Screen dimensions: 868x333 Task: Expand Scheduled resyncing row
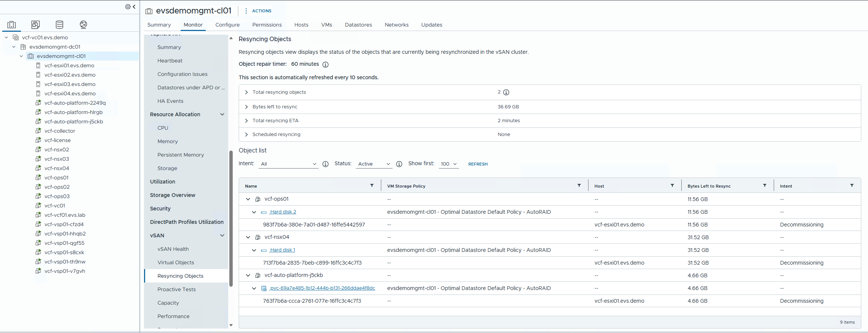point(246,135)
